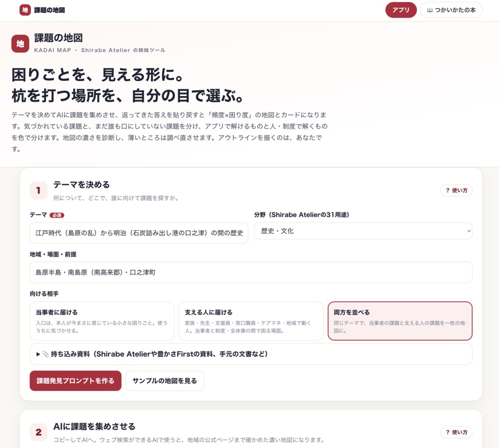The height and width of the screenshot is (448, 499).
Task: Focus the 地域・場面・前提 input field
Action: point(251,273)
